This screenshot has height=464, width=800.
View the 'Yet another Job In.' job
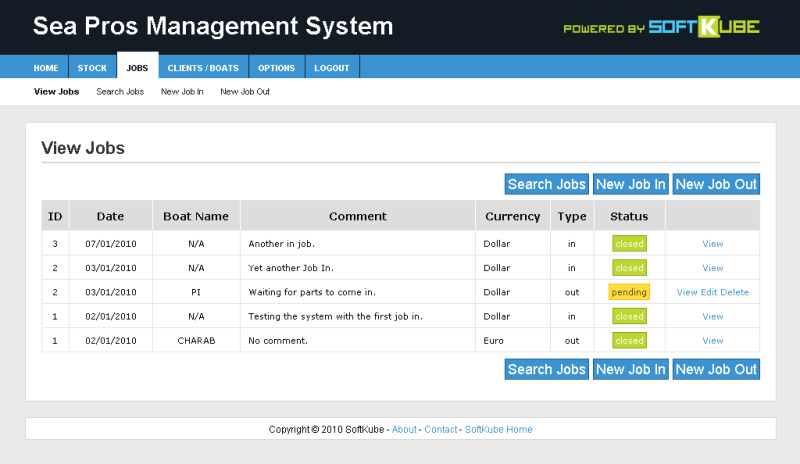(713, 268)
